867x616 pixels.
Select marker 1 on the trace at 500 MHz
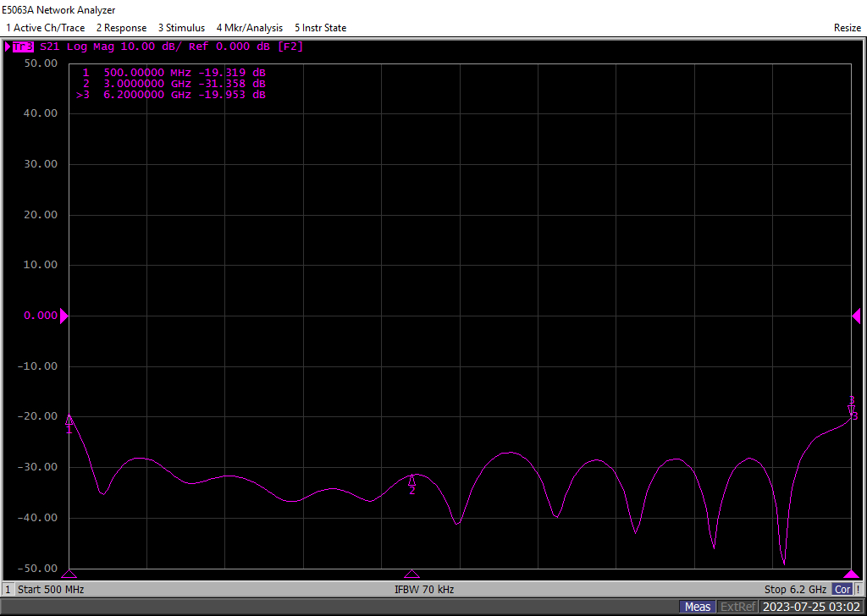pyautogui.click(x=69, y=419)
